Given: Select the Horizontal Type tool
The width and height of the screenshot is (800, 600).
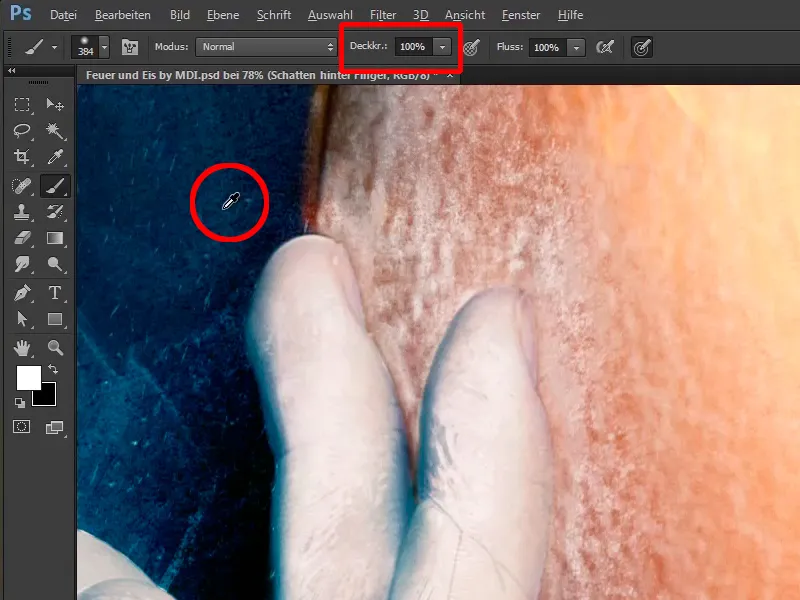Looking at the screenshot, I should tap(55, 293).
